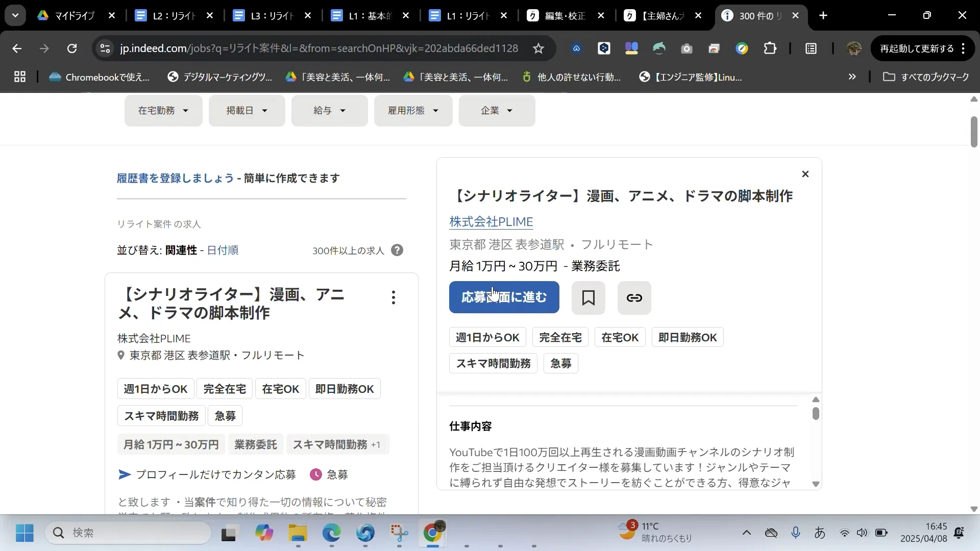Click the Wi-Fi icon in the system tray
The image size is (980, 551).
(x=845, y=533)
